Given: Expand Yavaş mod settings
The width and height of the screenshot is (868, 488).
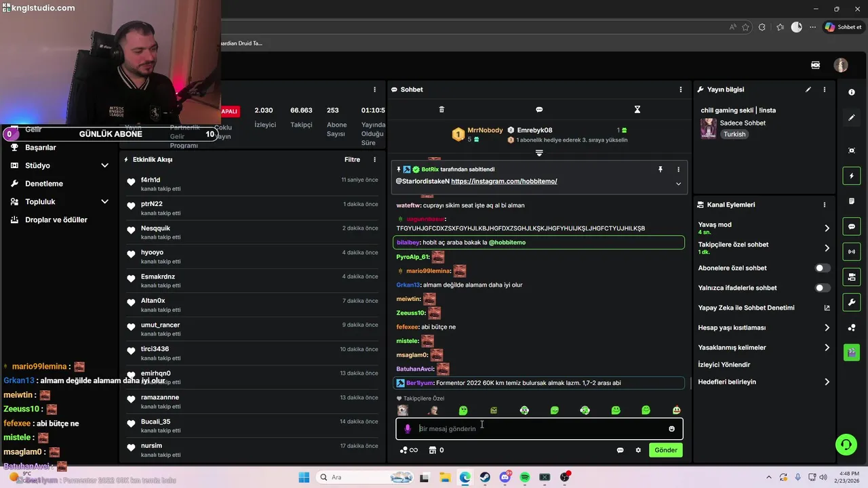Looking at the screenshot, I should [827, 228].
